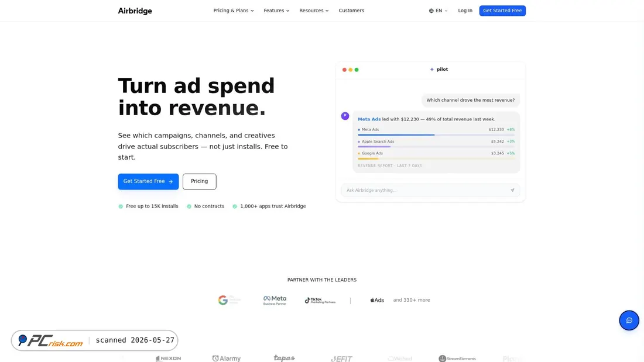
Task: Click the Log In link
Action: [x=465, y=11]
